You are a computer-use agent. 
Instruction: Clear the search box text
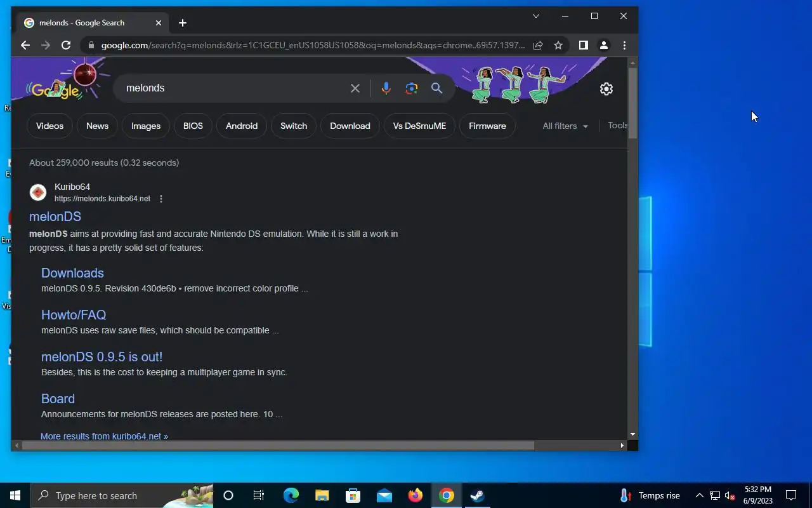pos(355,88)
